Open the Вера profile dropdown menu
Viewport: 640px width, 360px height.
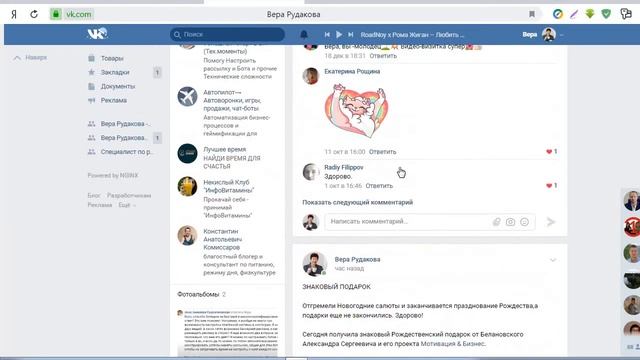coord(543,35)
